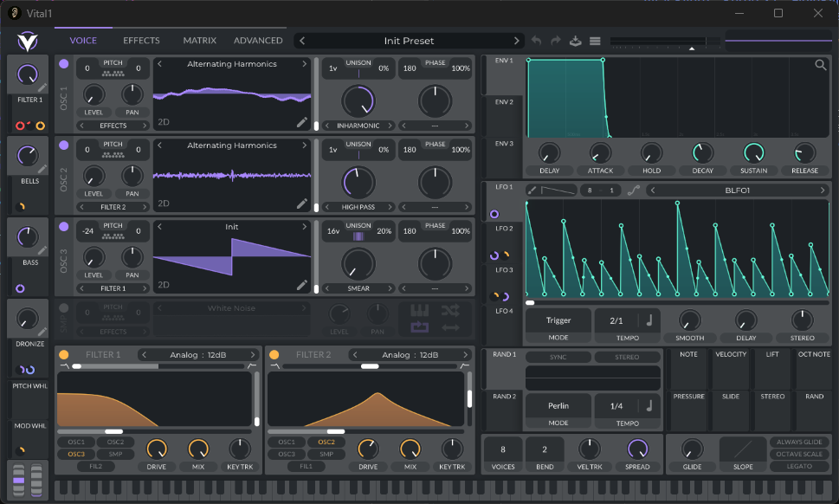Click the OSC 1 LEVEL knob
Viewport: 839px width, 504px height.
[x=94, y=94]
